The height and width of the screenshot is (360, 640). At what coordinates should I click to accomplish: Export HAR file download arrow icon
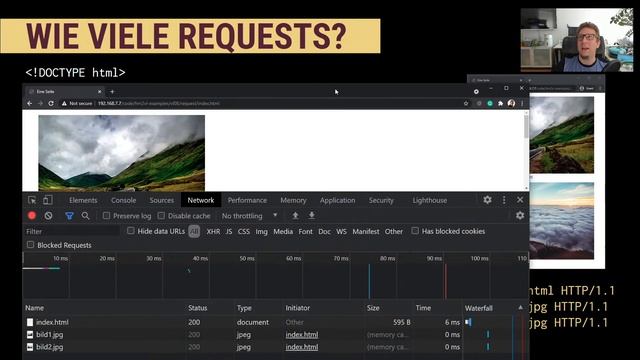pyautogui.click(x=311, y=215)
